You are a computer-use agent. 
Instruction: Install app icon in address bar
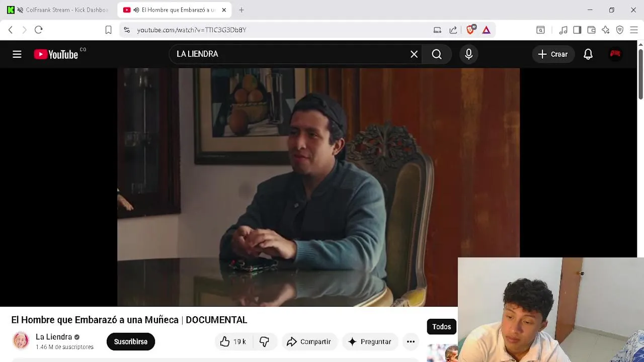[437, 30]
